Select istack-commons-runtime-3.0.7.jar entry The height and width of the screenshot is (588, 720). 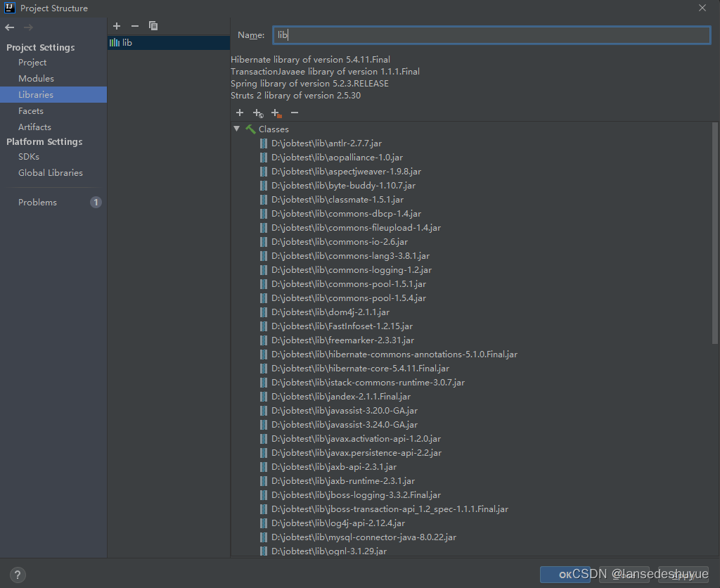click(x=368, y=383)
